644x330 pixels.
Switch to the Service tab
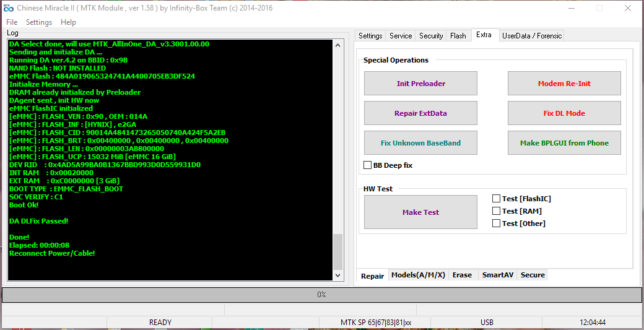[x=401, y=36]
